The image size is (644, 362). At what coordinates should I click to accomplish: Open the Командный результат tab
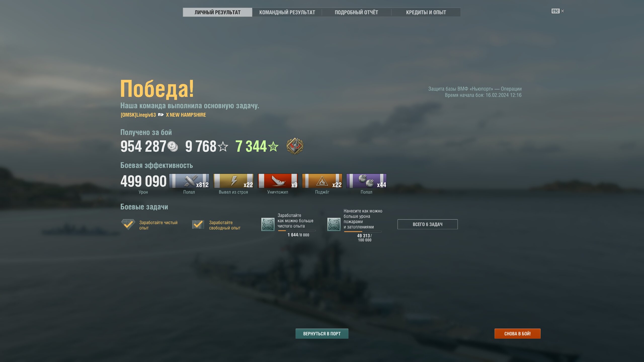[x=287, y=12]
